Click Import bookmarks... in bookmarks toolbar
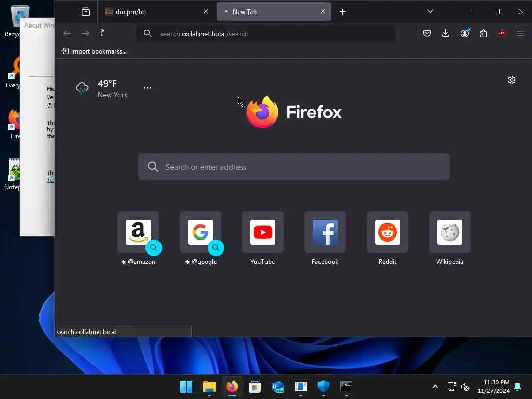Screen dimensions: 532x399 point(94,51)
